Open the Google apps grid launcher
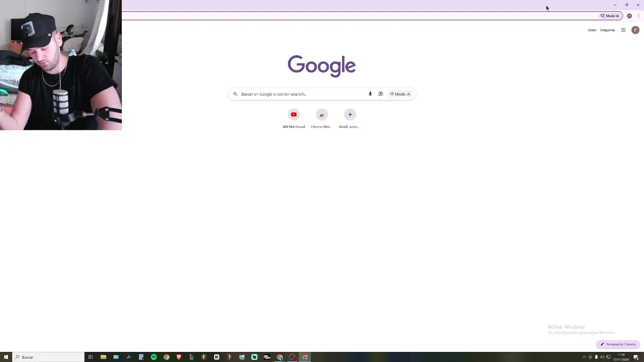The height and width of the screenshot is (362, 644). (623, 30)
